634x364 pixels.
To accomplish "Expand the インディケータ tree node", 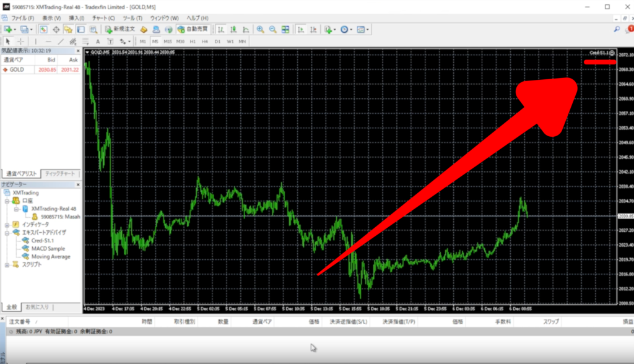I will click(7, 225).
